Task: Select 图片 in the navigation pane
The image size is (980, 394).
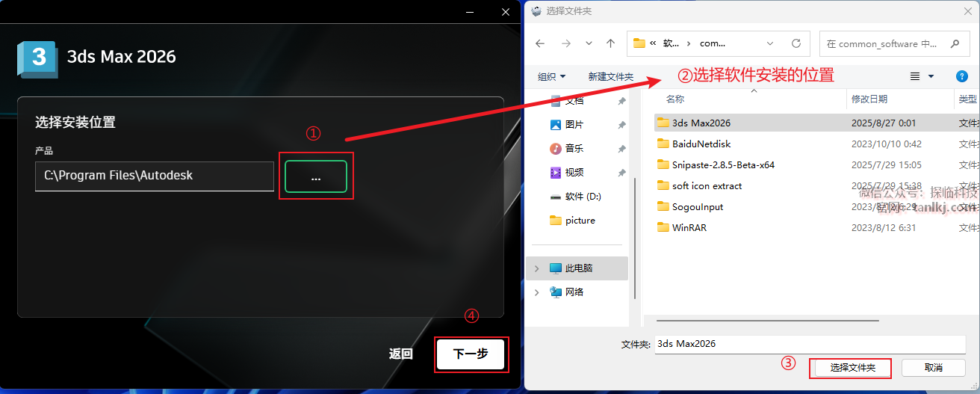Action: (x=574, y=125)
